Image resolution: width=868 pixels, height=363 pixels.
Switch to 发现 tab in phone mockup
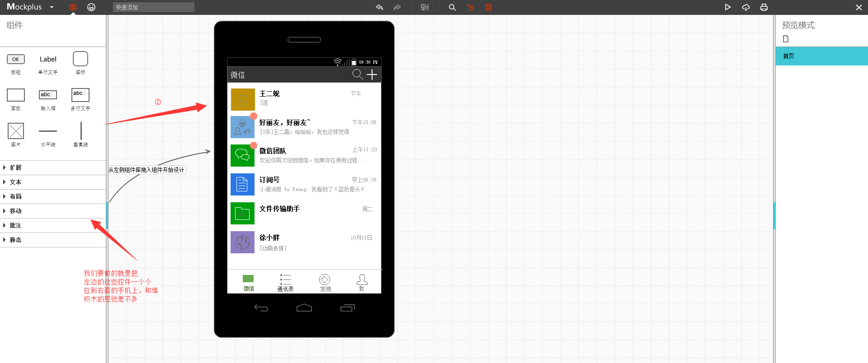click(325, 283)
